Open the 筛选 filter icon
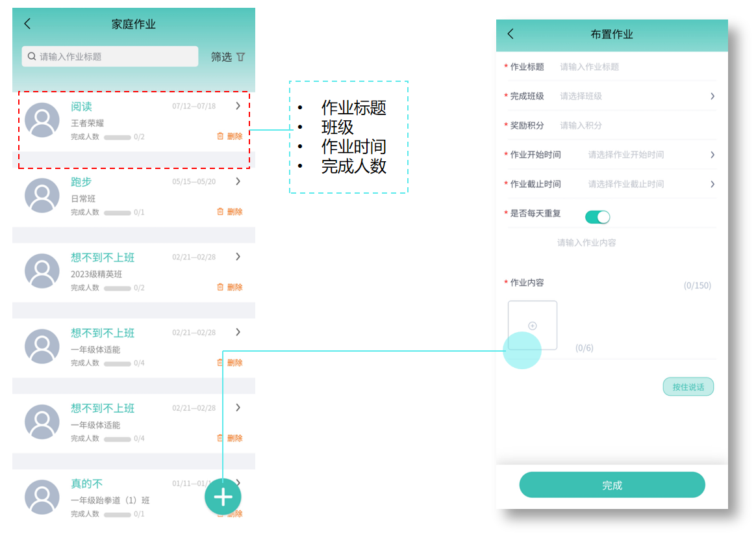756x546 pixels. tap(241, 57)
